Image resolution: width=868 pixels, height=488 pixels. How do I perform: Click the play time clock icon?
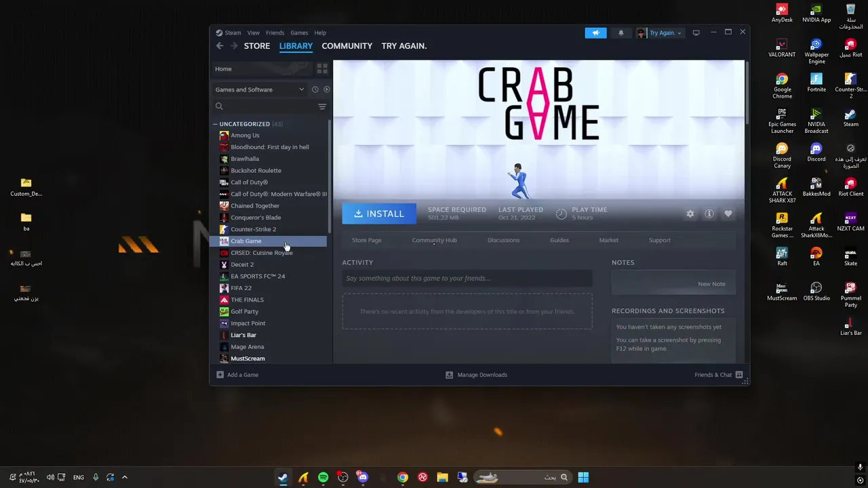pos(561,213)
